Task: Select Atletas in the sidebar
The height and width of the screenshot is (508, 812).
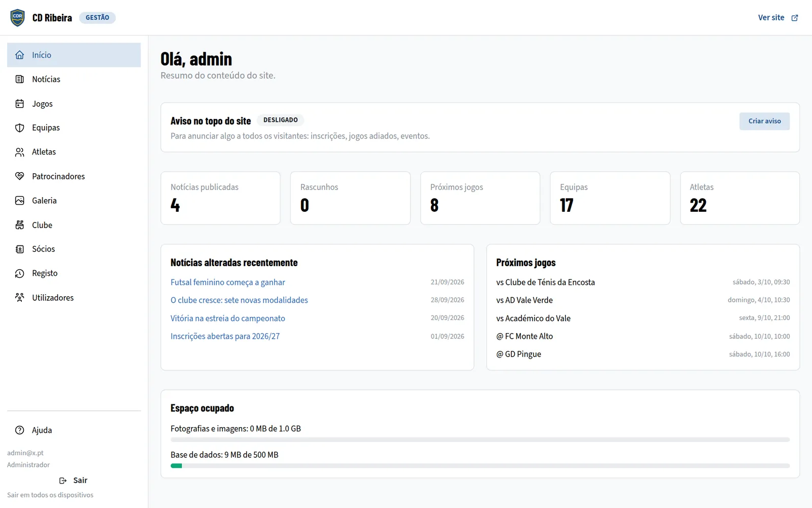Action: pyautogui.click(x=74, y=152)
